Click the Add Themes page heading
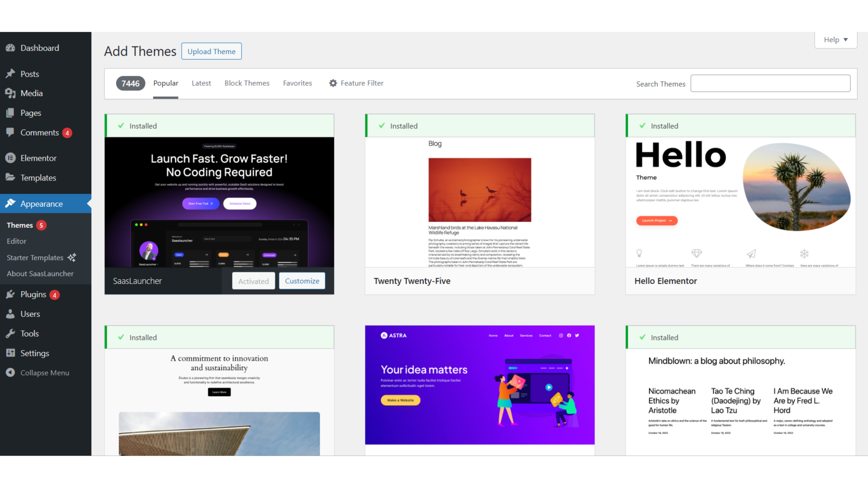Screen dimensions: 868x488 click(140, 51)
